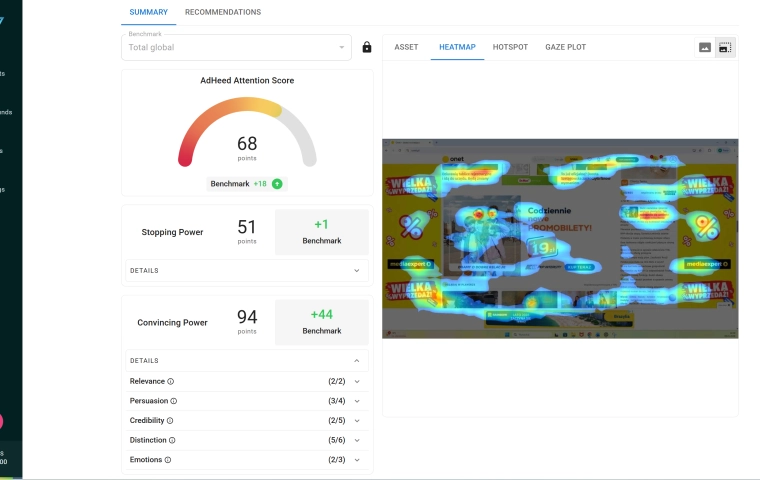Click the green benchmark up-arrow badge
Viewport: 760px width, 480px height.
click(x=277, y=184)
